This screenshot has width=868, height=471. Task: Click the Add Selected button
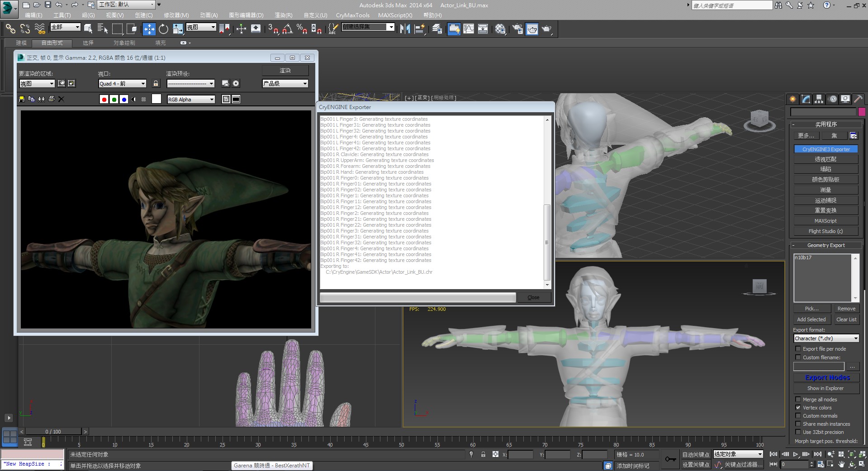(811, 319)
